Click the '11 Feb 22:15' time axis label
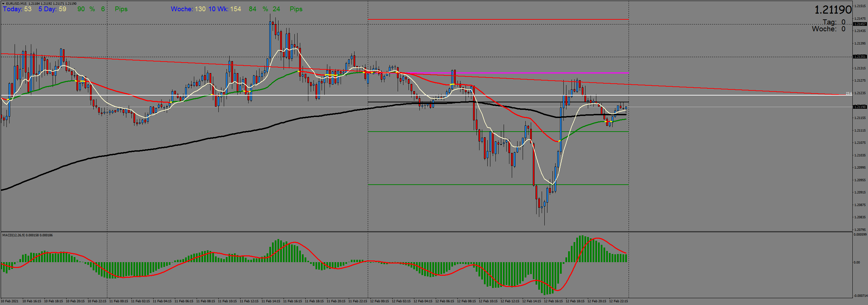This screenshot has width=868, height=305. click(x=358, y=301)
